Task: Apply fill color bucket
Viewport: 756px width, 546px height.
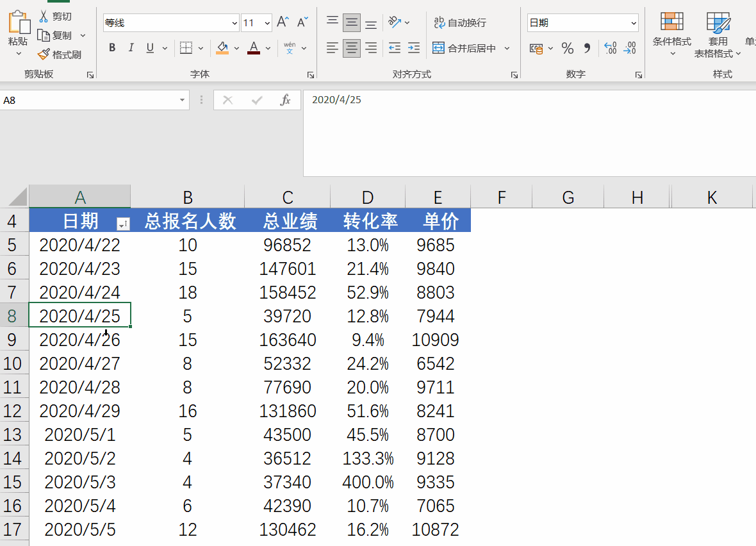Action: pyautogui.click(x=222, y=48)
